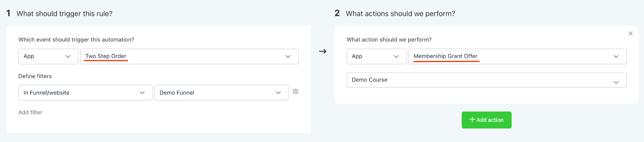Click the Add filter link
Screen dimensions: 644x142
(x=30, y=112)
